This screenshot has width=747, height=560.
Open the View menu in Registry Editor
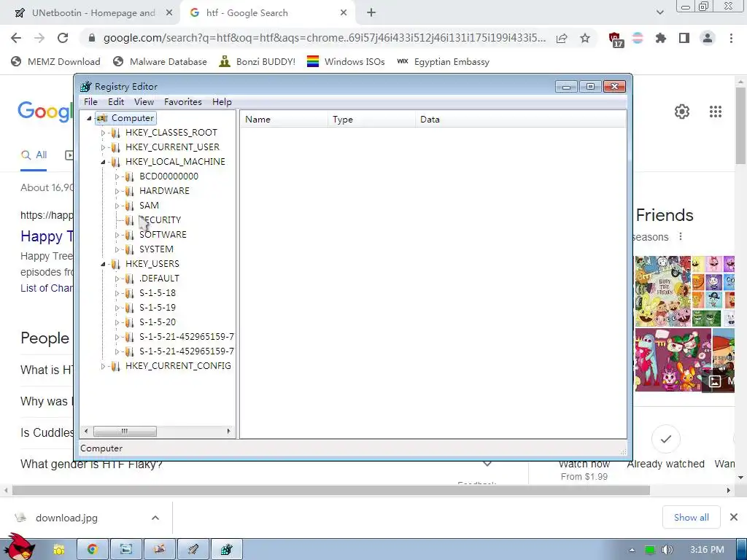[x=144, y=102]
